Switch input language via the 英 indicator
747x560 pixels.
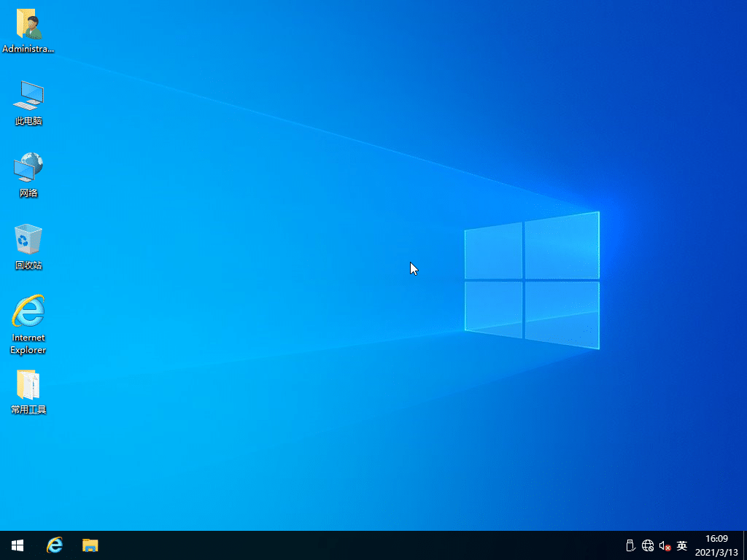(681, 545)
